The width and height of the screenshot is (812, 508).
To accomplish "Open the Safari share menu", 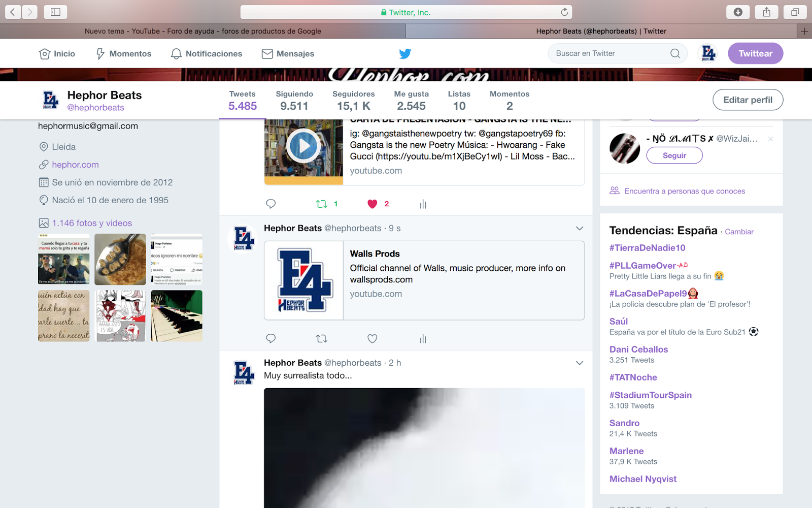I will 767,12.
